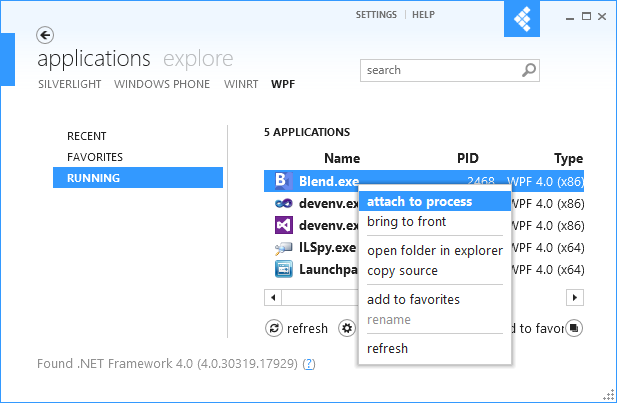Select the Launchpad row
The height and width of the screenshot is (403, 617).
424,270
